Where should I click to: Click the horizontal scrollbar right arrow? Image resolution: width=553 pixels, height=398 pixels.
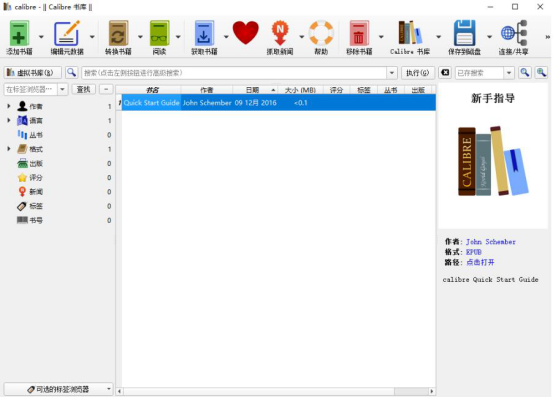click(431, 391)
